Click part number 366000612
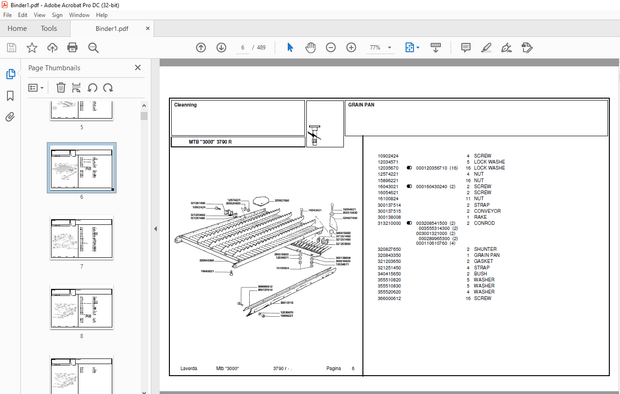Image resolution: width=620 pixels, height=394 pixels. pyautogui.click(x=389, y=298)
